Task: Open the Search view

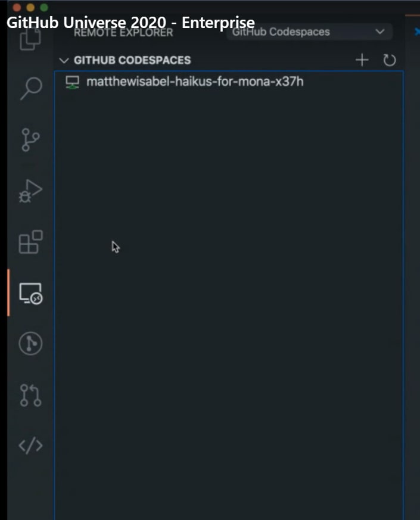Action: (x=31, y=88)
